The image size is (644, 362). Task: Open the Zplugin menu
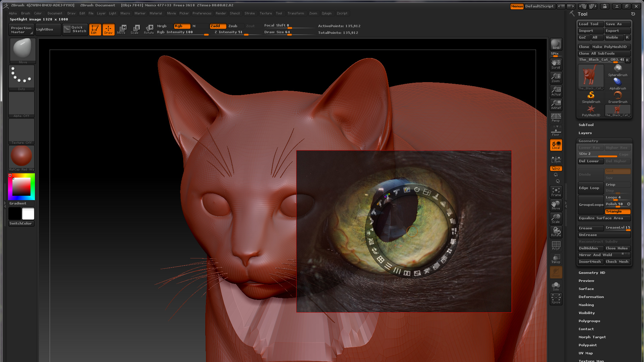[x=326, y=13]
